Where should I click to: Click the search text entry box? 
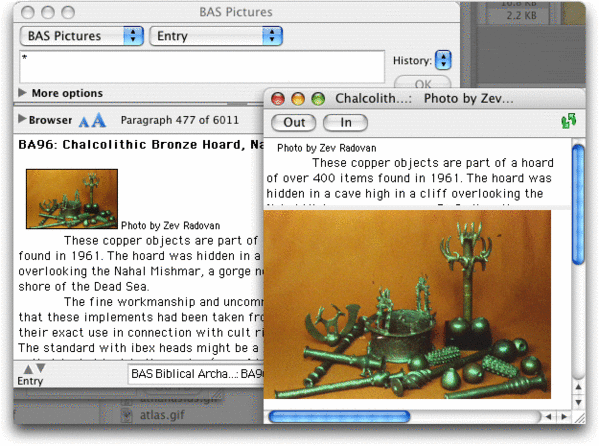click(x=202, y=67)
